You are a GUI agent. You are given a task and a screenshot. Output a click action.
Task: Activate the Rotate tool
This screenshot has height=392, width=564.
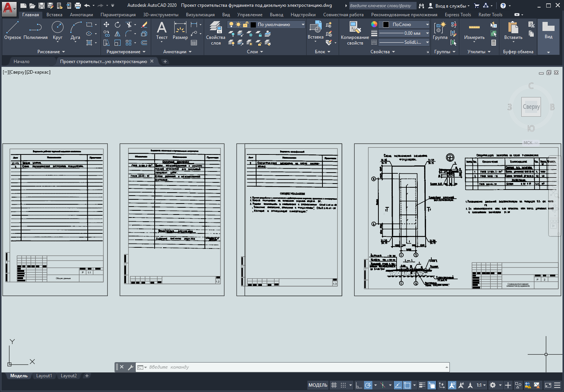[x=118, y=25]
